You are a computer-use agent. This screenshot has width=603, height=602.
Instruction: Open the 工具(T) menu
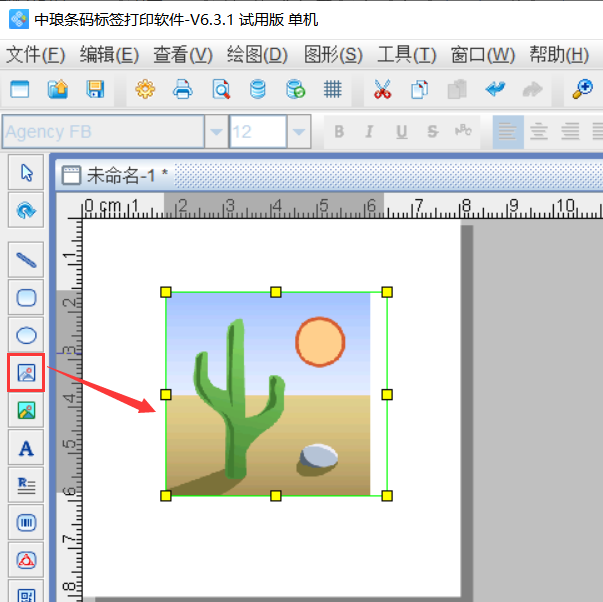point(406,54)
